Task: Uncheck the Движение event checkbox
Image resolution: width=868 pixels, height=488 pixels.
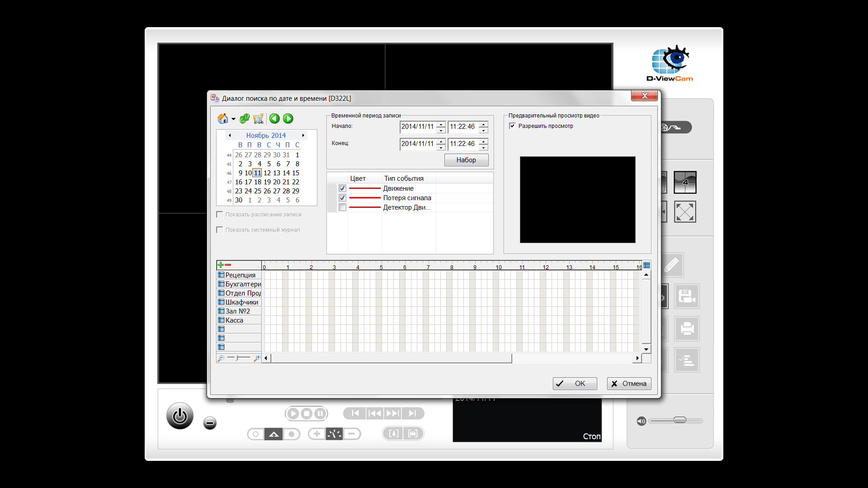Action: tap(342, 188)
